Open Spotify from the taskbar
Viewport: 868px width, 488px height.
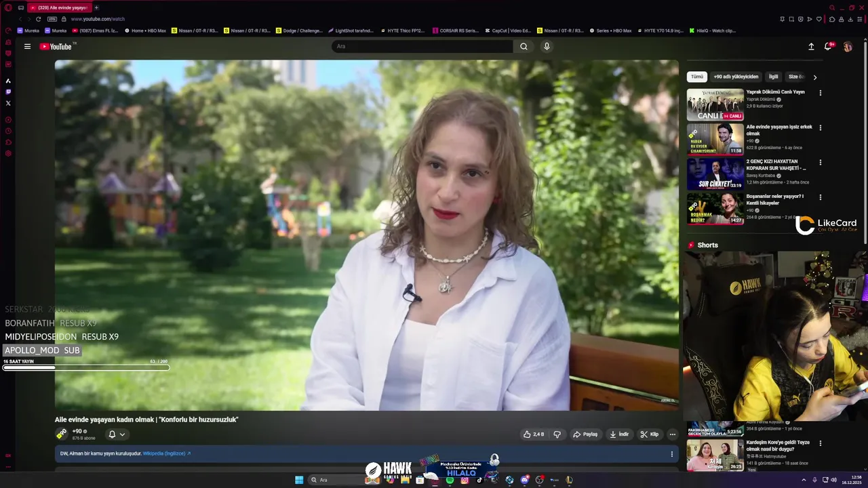point(450,480)
